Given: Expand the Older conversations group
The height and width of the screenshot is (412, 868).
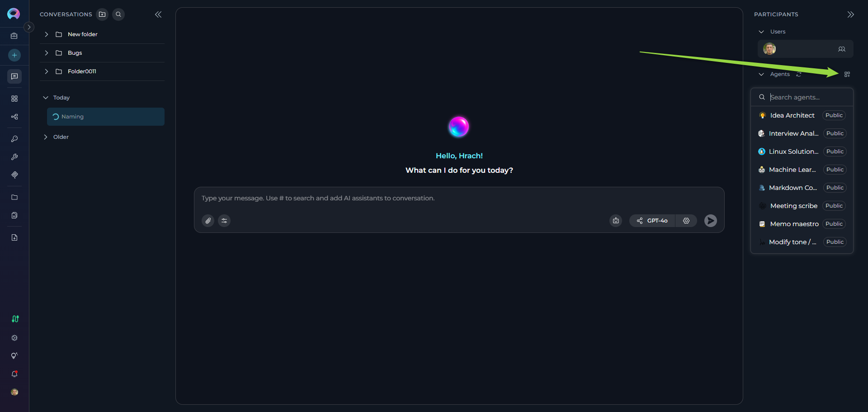Looking at the screenshot, I should pos(46,137).
